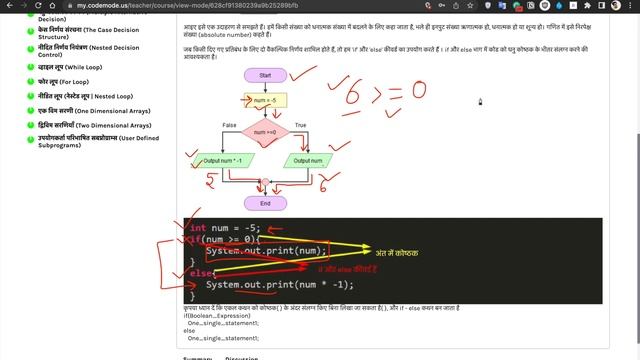Switch to the Summary tab
Viewport: 640px width, 360px height.
198,358
